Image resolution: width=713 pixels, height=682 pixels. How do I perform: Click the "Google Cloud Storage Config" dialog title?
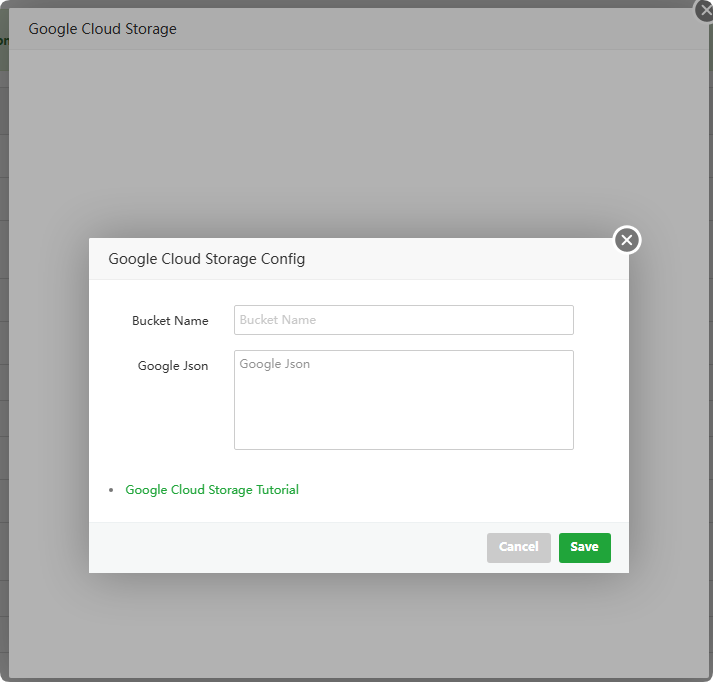pos(207,259)
